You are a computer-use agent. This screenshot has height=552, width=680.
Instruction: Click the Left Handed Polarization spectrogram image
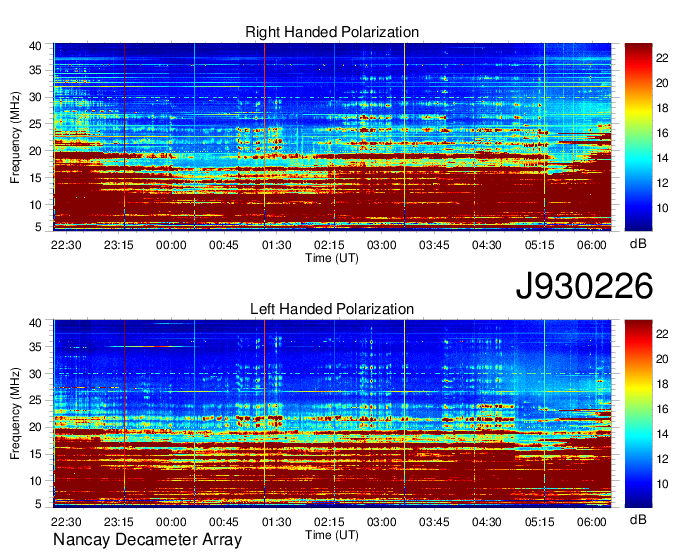tap(332, 414)
